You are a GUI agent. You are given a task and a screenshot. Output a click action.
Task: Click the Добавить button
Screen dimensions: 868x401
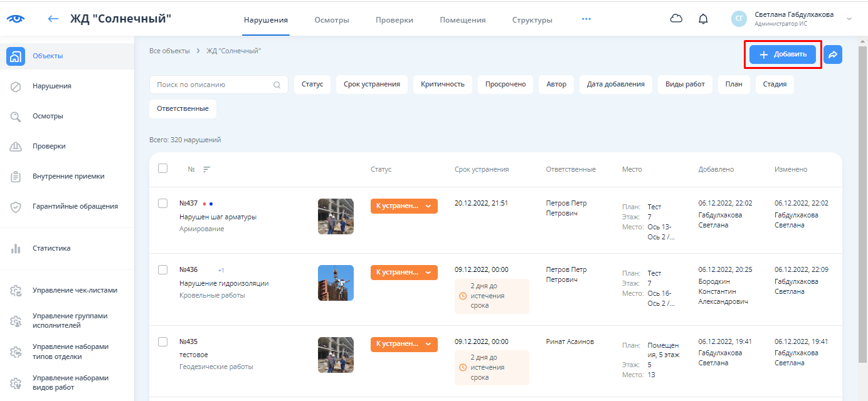pos(782,55)
